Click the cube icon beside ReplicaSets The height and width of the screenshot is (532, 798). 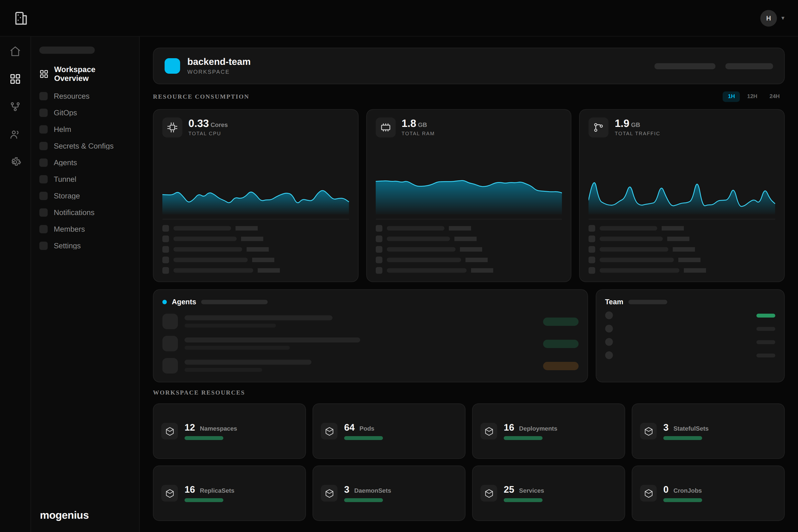[170, 493]
